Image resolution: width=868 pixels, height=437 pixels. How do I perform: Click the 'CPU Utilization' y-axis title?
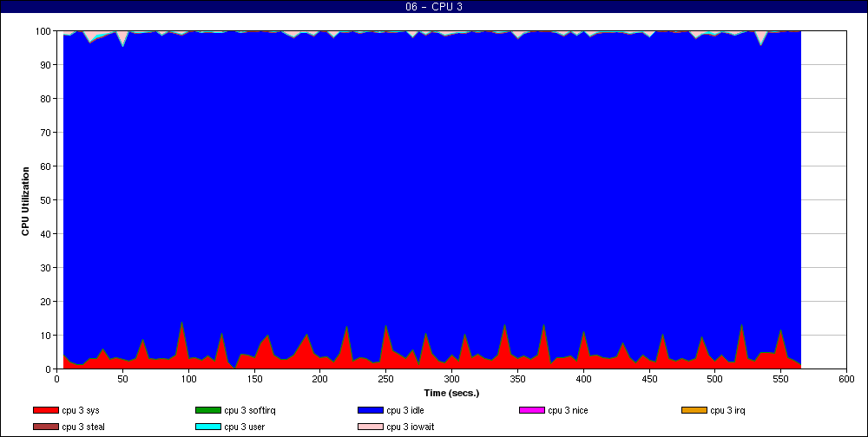(25, 201)
